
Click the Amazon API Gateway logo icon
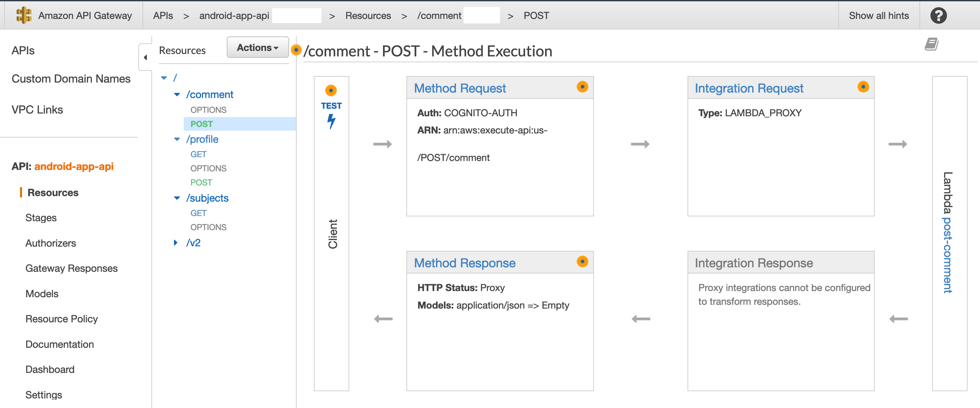pyautogui.click(x=24, y=15)
